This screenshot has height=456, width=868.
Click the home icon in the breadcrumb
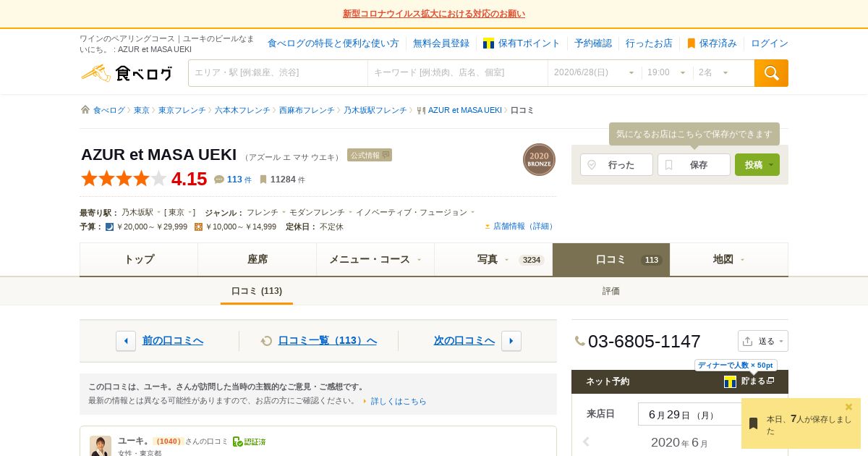[x=85, y=110]
